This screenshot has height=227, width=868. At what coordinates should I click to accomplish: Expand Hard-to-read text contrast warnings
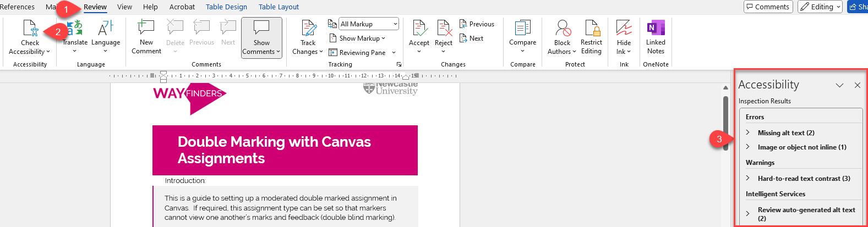[748, 178]
